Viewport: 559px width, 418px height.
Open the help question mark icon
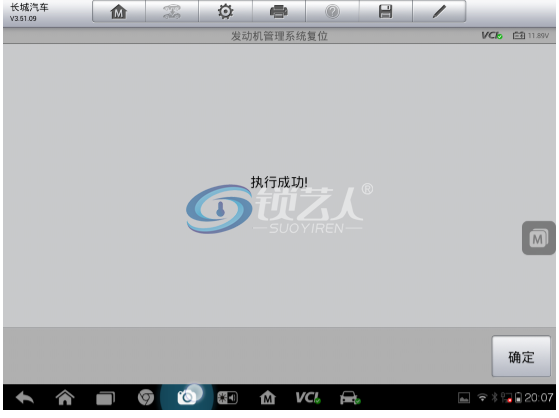pos(332,12)
